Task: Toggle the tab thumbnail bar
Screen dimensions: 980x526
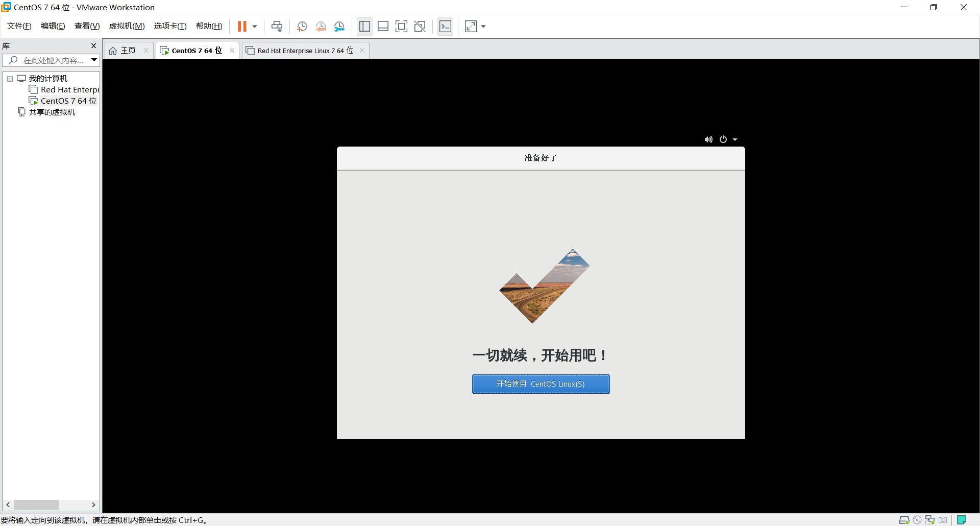Action: (x=383, y=26)
